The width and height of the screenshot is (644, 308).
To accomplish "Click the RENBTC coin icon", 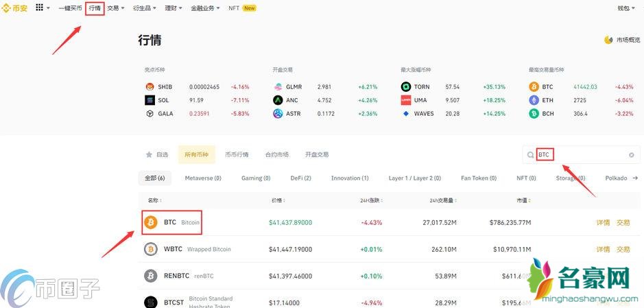I will pyautogui.click(x=151, y=276).
